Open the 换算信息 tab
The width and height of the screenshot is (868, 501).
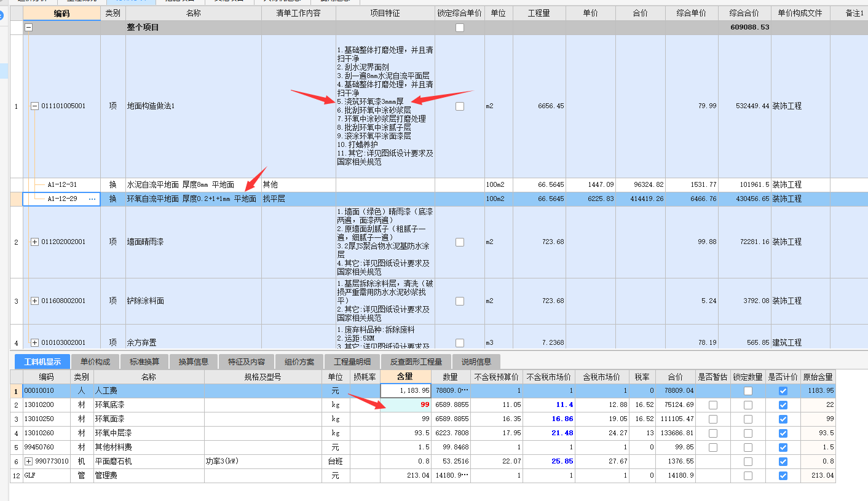[194, 361]
